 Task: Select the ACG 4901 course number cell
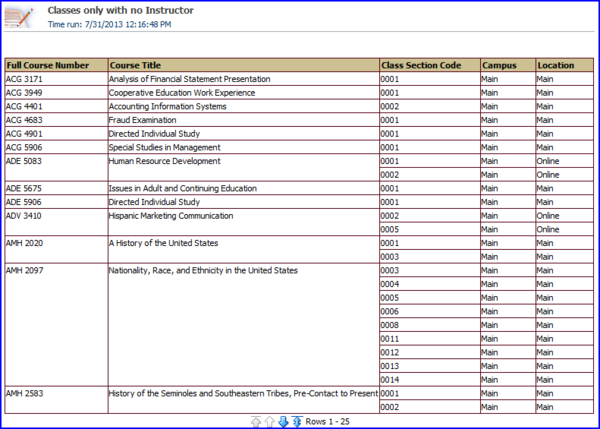[x=56, y=134]
